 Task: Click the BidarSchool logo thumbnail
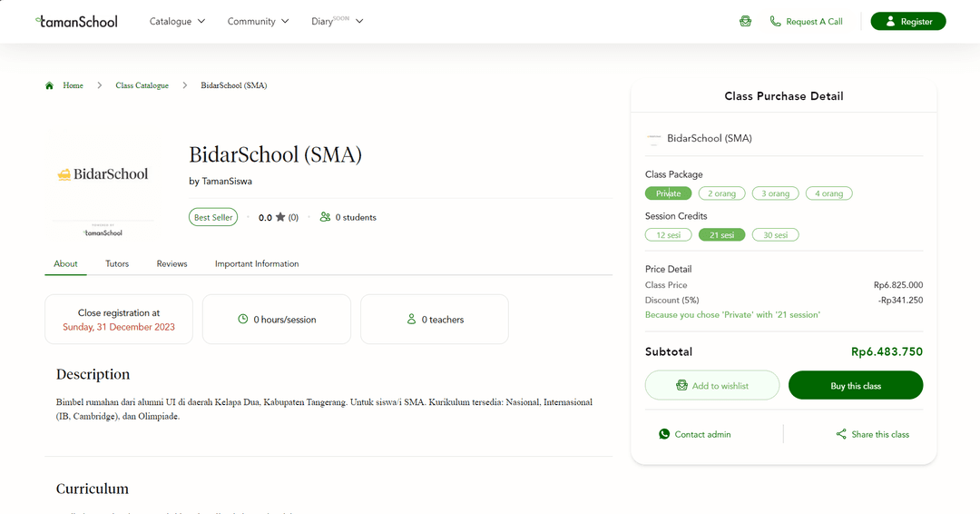103,173
